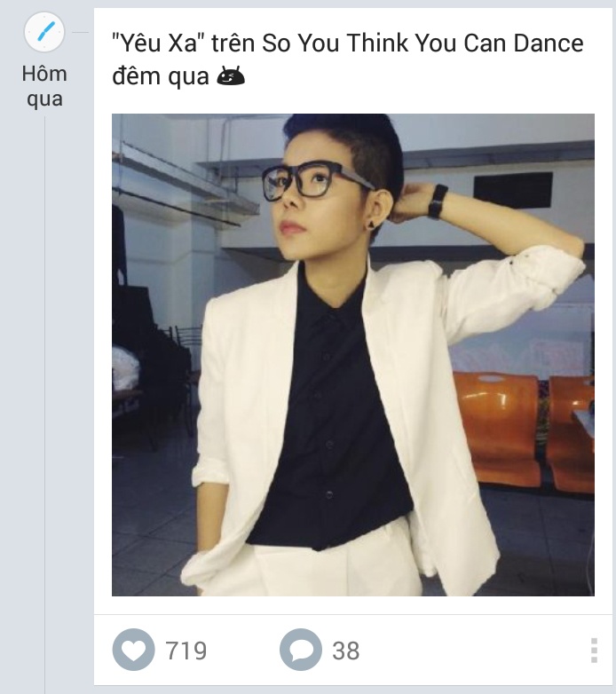Tap the black wristwatch in the photo

click(437, 201)
